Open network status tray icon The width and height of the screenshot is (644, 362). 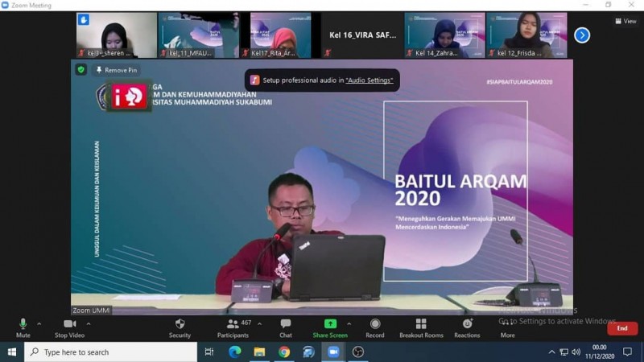[564, 352]
